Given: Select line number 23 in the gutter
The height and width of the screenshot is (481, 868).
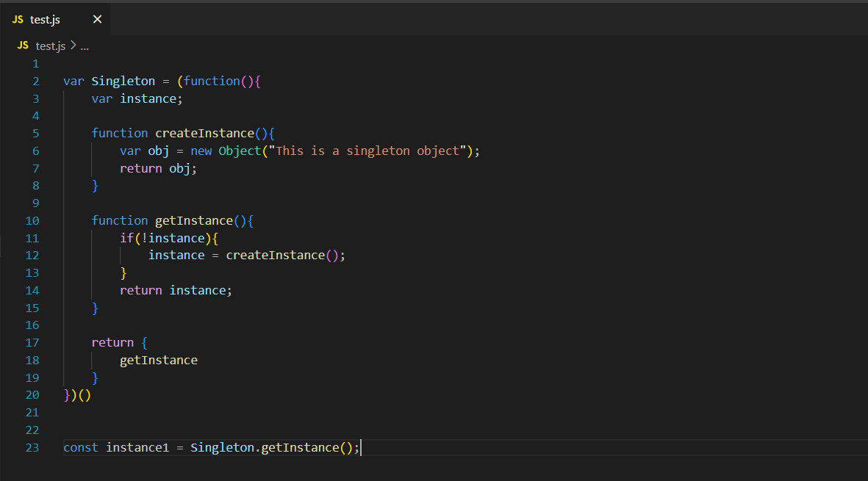Looking at the screenshot, I should point(32,447).
